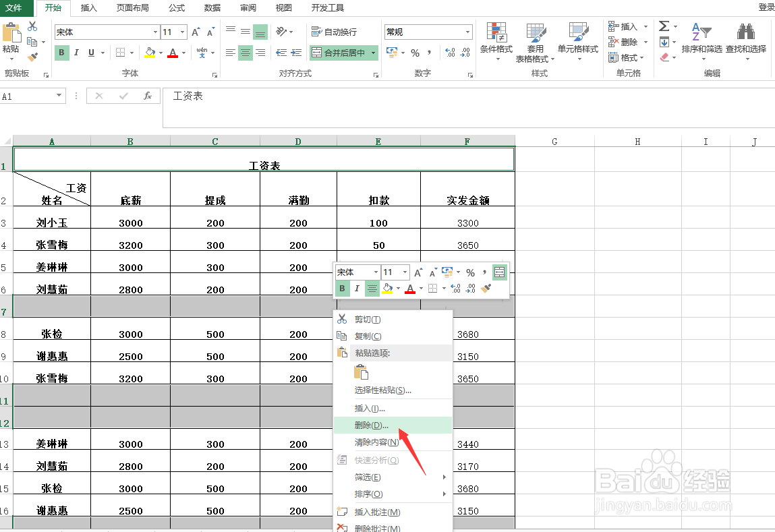Toggle 合并后居中 merge and center
The height and width of the screenshot is (532, 775).
point(339,53)
